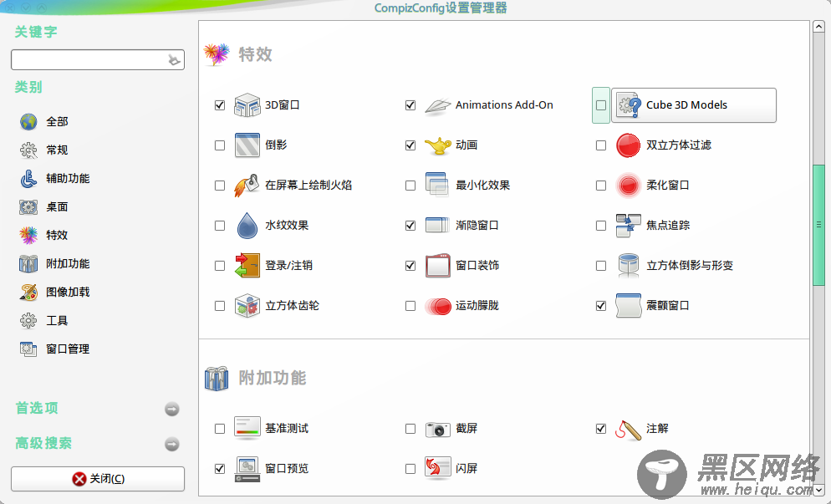Show the 附加功能 category in sidebar
This screenshot has height=504, width=831.
click(68, 263)
